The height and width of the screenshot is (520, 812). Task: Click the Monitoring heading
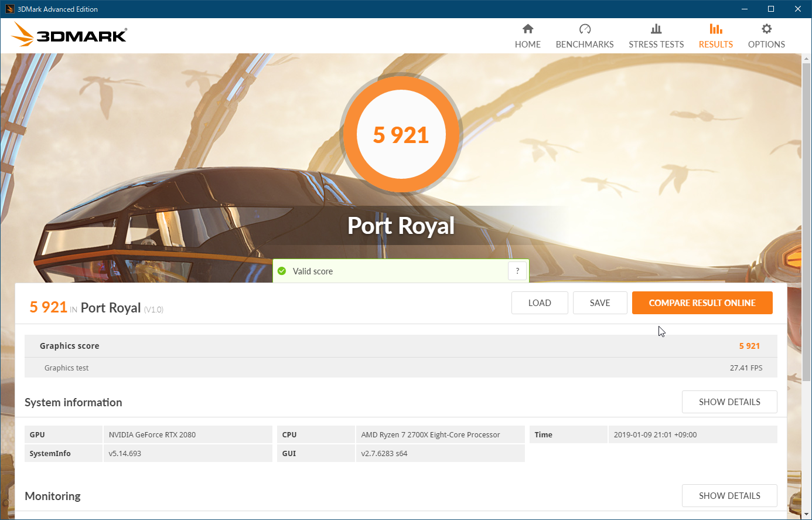(53, 496)
